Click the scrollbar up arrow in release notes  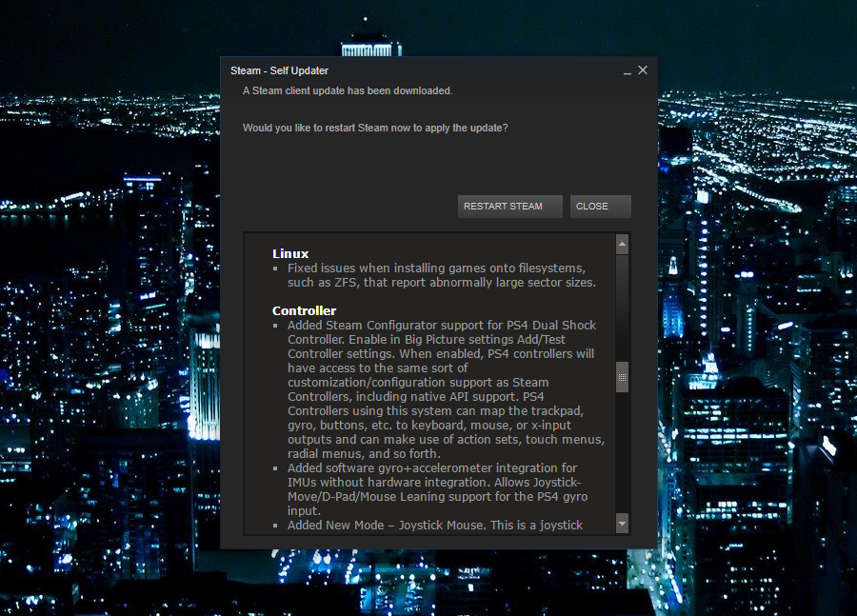[622, 245]
